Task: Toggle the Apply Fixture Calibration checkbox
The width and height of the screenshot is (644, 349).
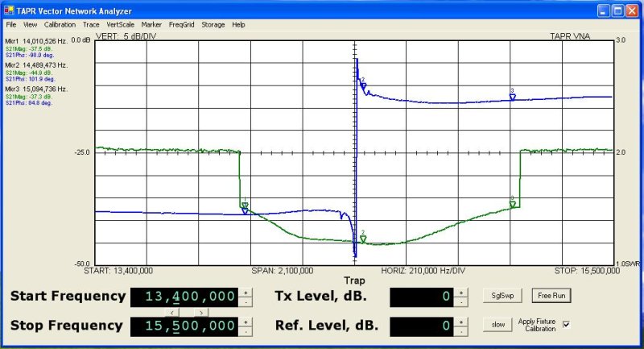Action: point(567,324)
